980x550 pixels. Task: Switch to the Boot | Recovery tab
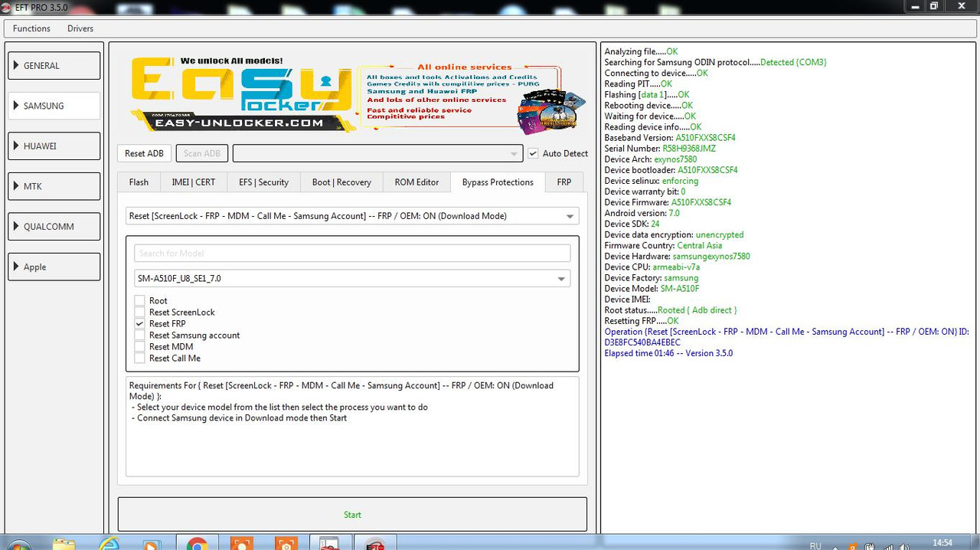coord(341,182)
